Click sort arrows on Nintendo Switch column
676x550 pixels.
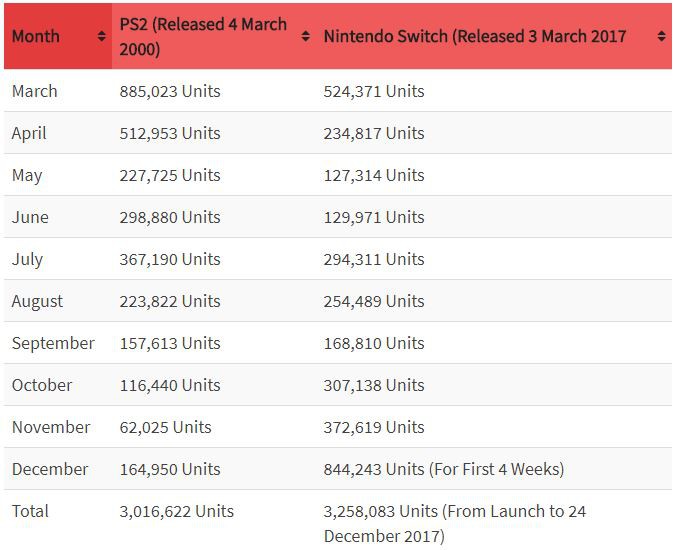[661, 36]
